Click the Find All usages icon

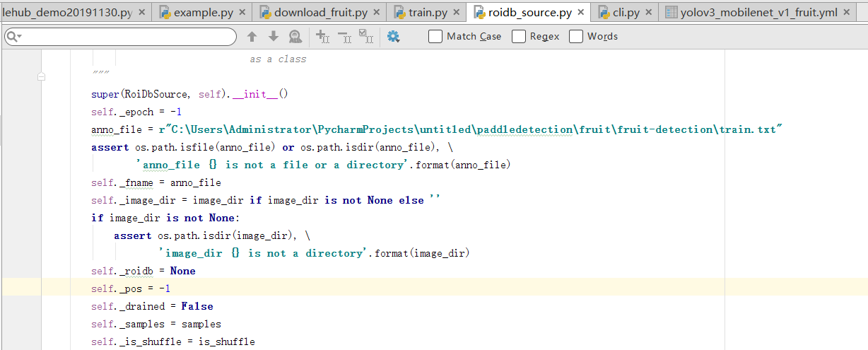click(x=295, y=37)
